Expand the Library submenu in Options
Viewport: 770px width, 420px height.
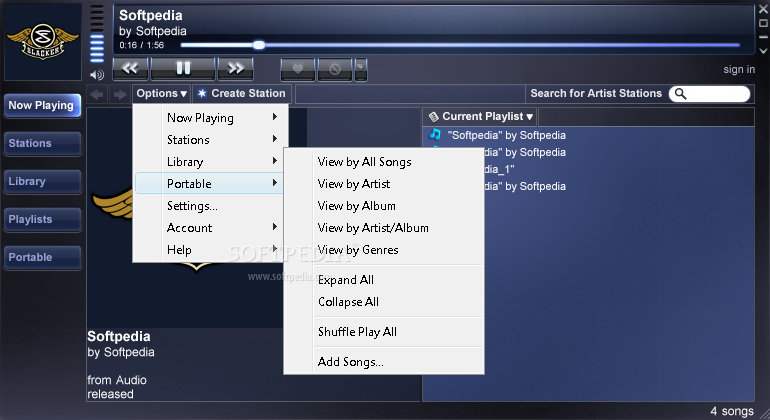click(x=209, y=162)
